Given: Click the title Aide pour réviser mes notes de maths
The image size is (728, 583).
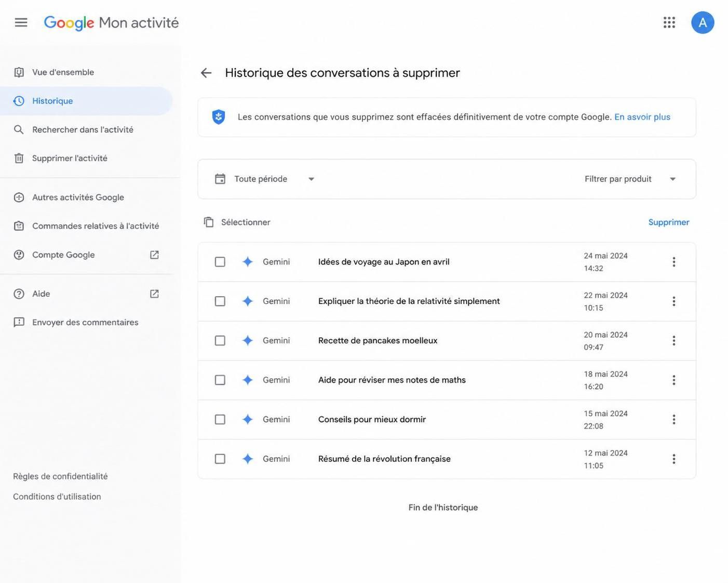Looking at the screenshot, I should tap(392, 380).
